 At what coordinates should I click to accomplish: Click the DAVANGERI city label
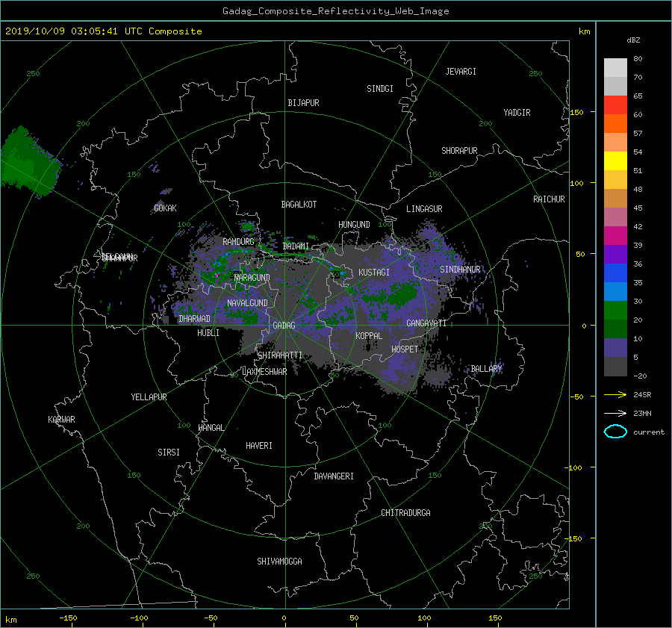[334, 476]
